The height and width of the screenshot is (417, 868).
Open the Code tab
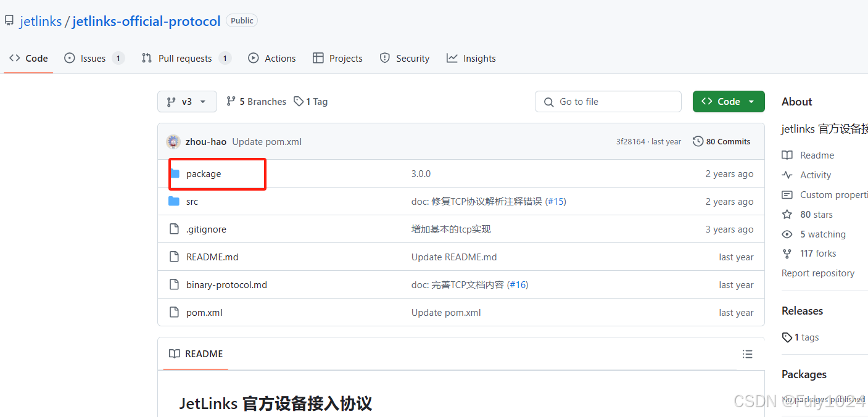point(28,58)
